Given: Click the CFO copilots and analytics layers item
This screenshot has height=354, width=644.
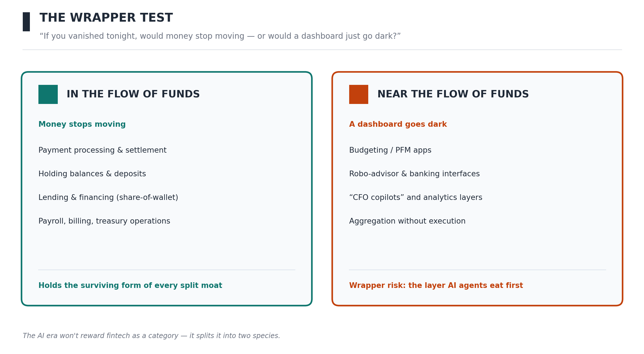Looking at the screenshot, I should pyautogui.click(x=416, y=198).
